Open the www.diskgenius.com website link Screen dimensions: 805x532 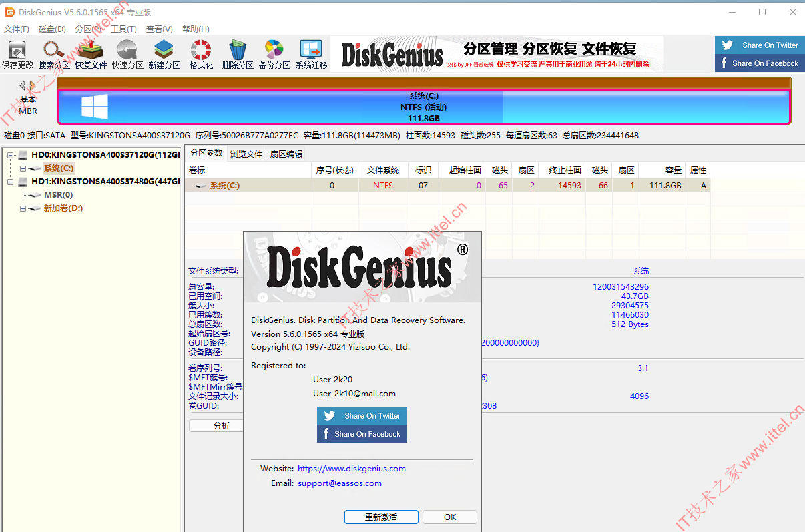(x=352, y=469)
